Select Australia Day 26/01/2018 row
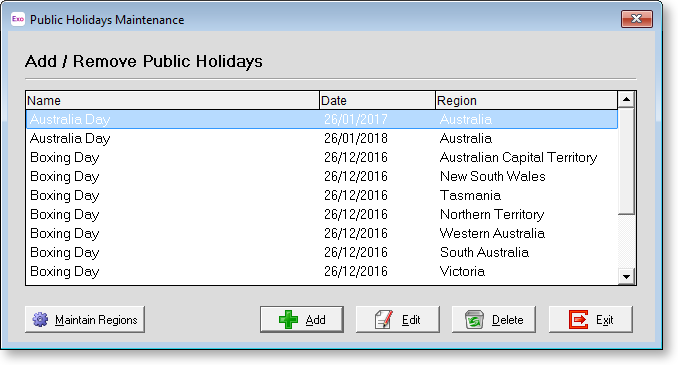 pos(322,138)
